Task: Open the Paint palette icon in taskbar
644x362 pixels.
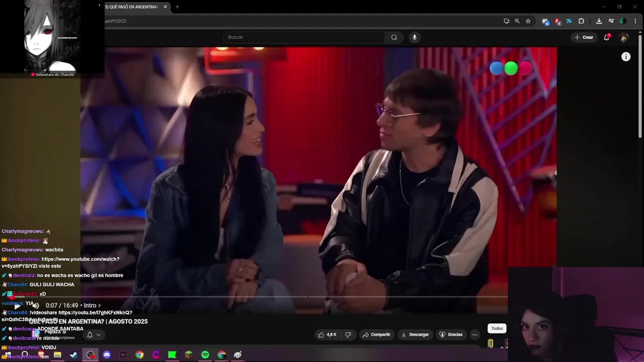Action: [238, 354]
